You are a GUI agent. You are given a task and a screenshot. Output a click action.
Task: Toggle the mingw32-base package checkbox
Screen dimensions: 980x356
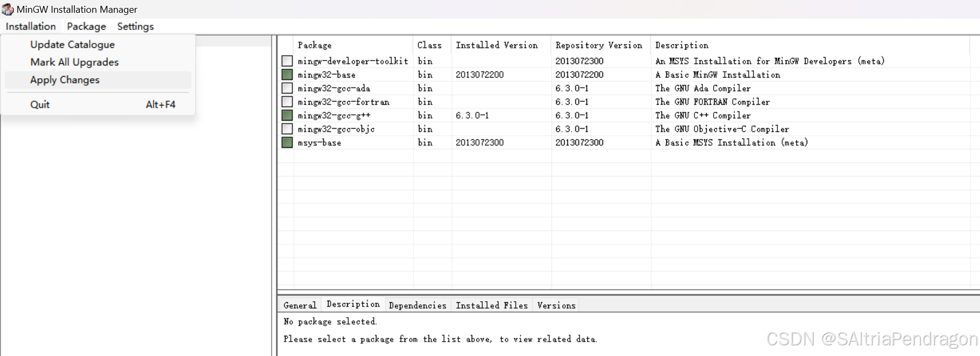pyautogui.click(x=287, y=74)
